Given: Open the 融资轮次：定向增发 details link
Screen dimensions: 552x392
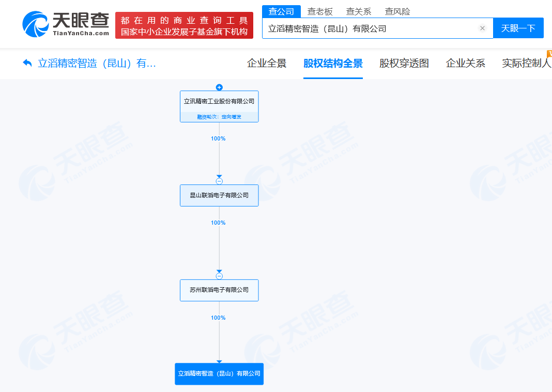Looking at the screenshot, I should click(219, 117).
